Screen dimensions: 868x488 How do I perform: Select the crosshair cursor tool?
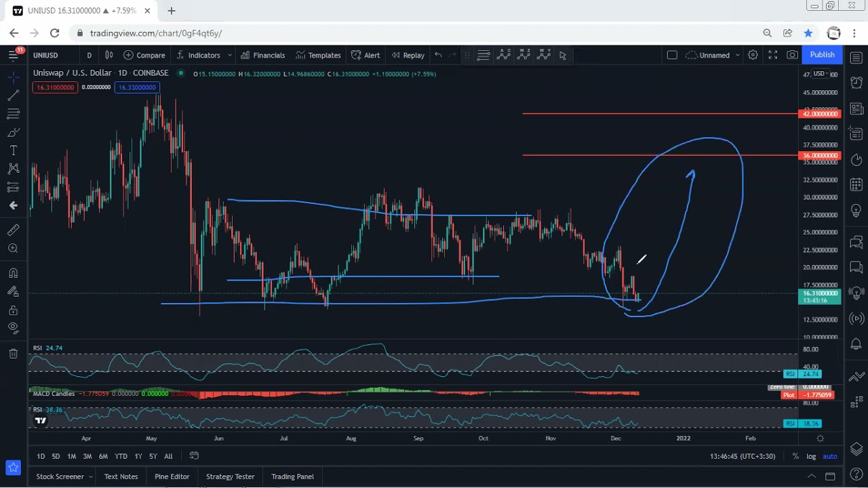[x=13, y=78]
